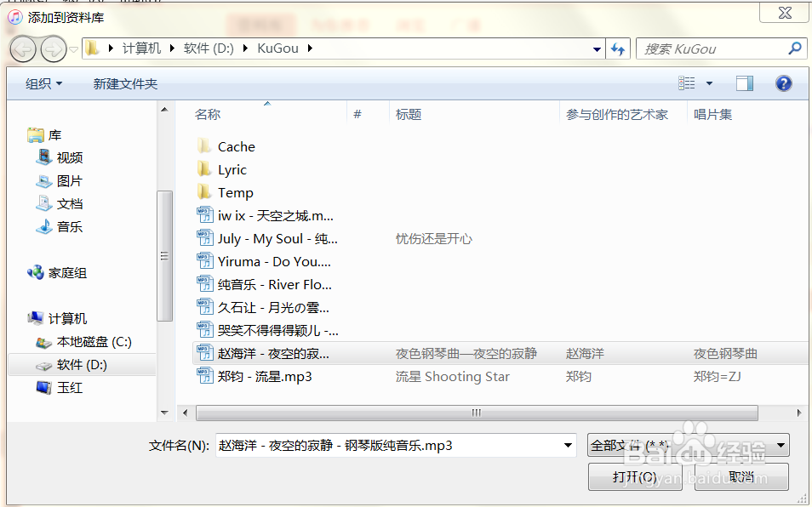Image resolution: width=812 pixels, height=507 pixels.
Task: Expand arrow after KuGou in address path
Action: tap(310, 48)
